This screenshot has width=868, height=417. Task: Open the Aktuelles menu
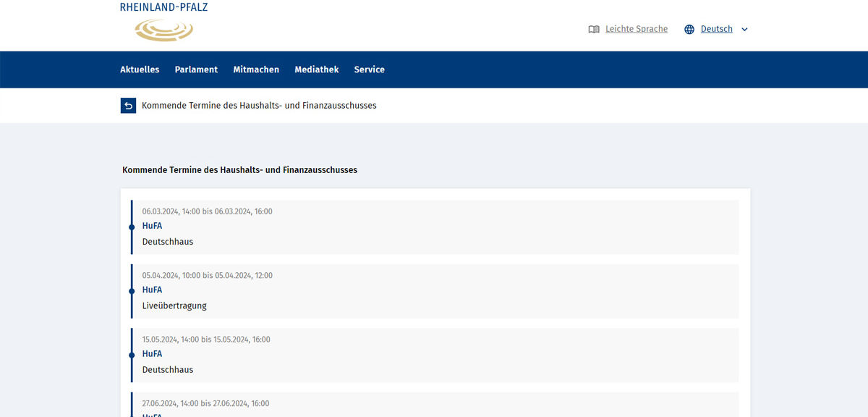click(140, 69)
